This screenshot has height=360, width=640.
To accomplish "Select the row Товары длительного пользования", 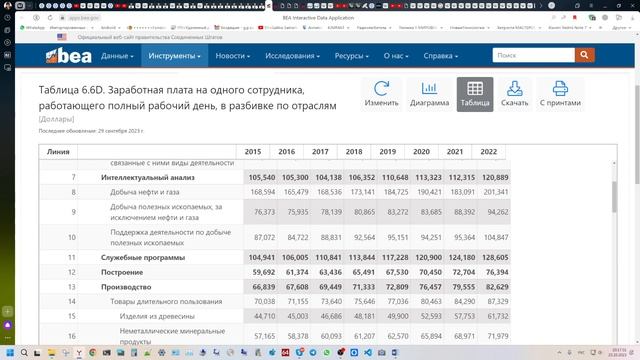I will tap(275, 302).
